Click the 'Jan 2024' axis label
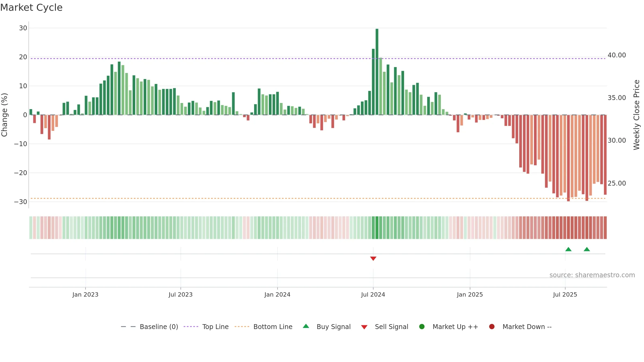The image size is (644, 362). pyautogui.click(x=277, y=294)
